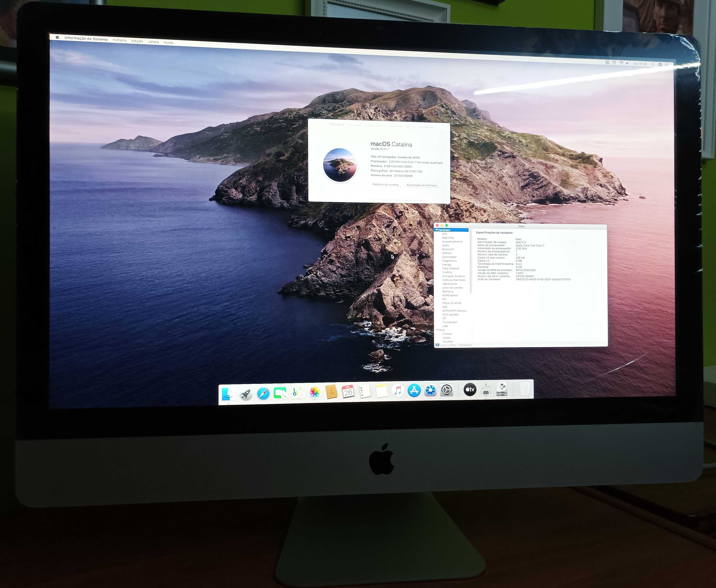Select ATA in hardware sidebar
Image resolution: width=716 pixels, height=588 pixels.
444,234
